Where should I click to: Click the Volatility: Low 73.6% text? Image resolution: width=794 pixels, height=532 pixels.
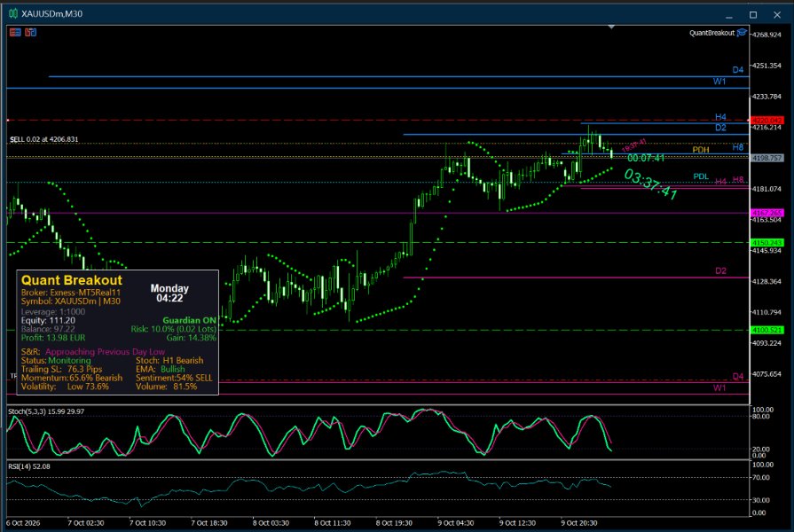[65, 387]
